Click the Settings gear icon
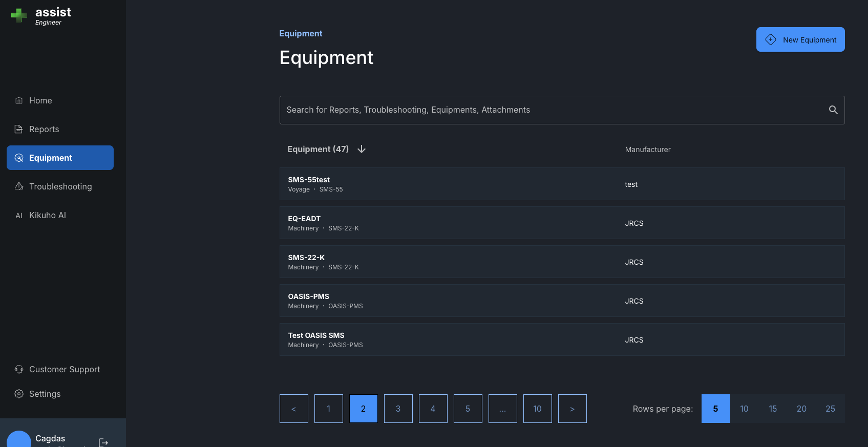The width and height of the screenshot is (868, 447). [x=19, y=394]
